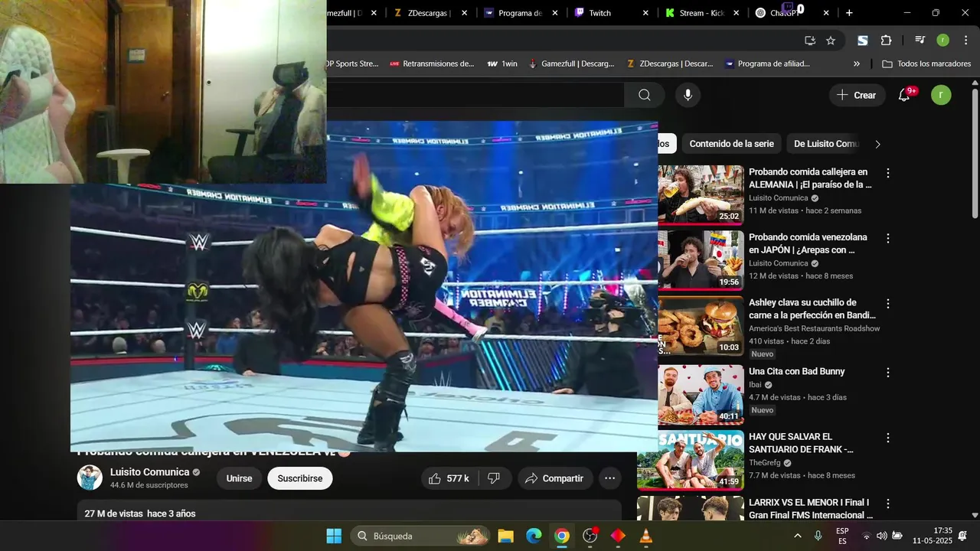Open options for Bad Bunny video

click(888, 373)
